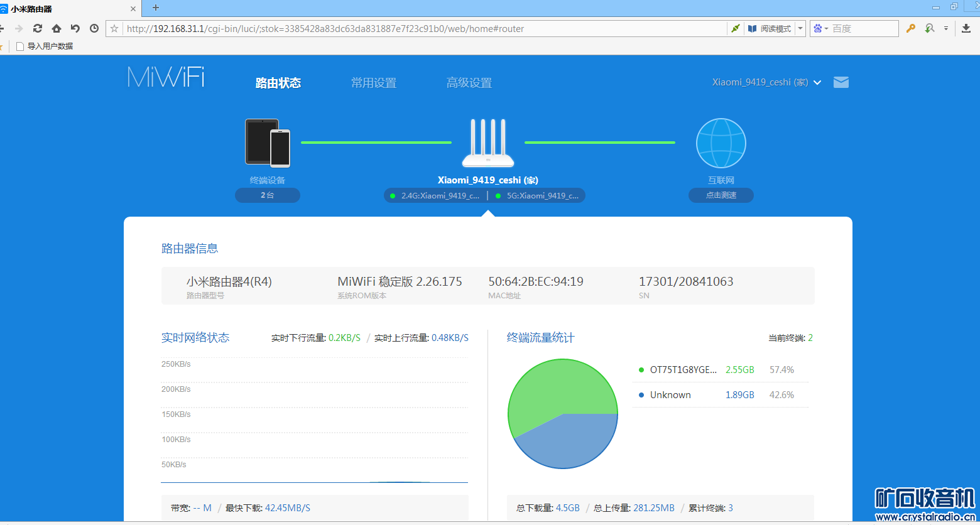This screenshot has width=980, height=525.
Task: Click the 2.55GB traffic value
Action: (740, 370)
